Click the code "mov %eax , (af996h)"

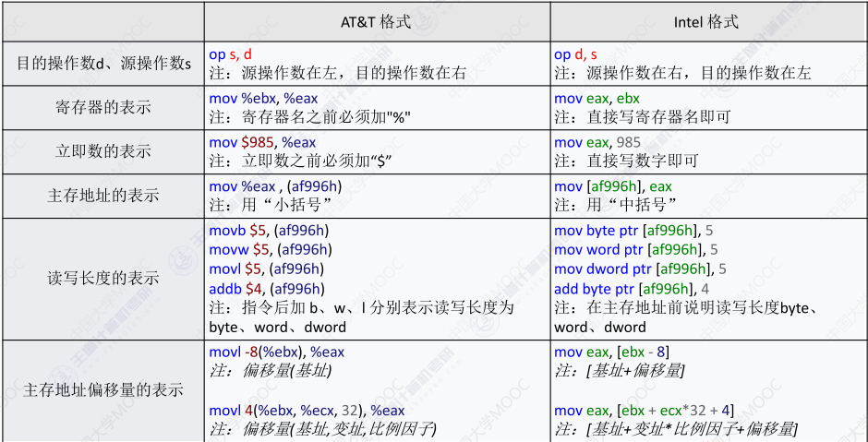(x=275, y=187)
